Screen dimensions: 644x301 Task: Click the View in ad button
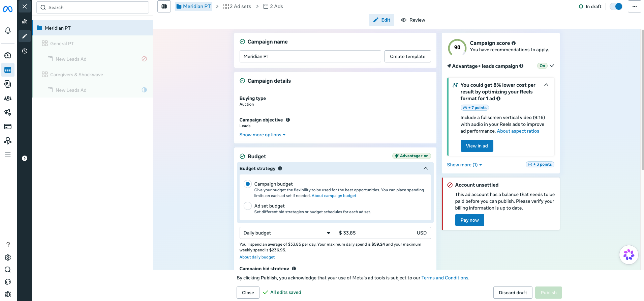477,146
